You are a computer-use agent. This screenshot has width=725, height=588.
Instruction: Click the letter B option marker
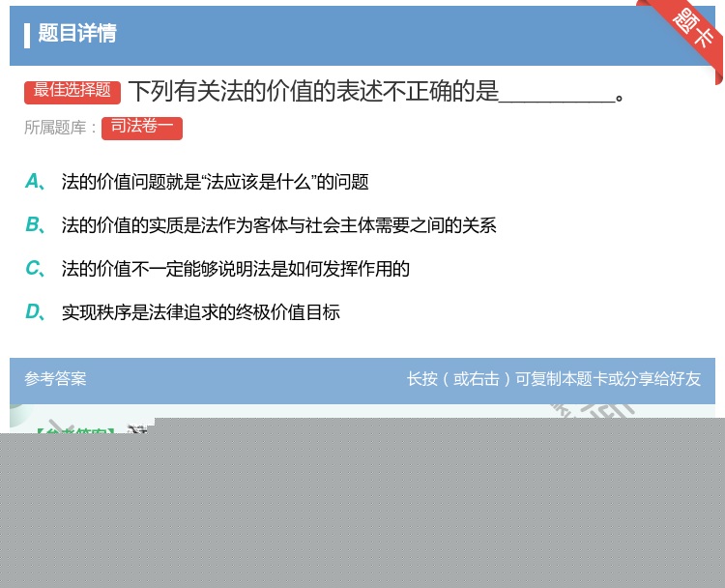click(35, 224)
